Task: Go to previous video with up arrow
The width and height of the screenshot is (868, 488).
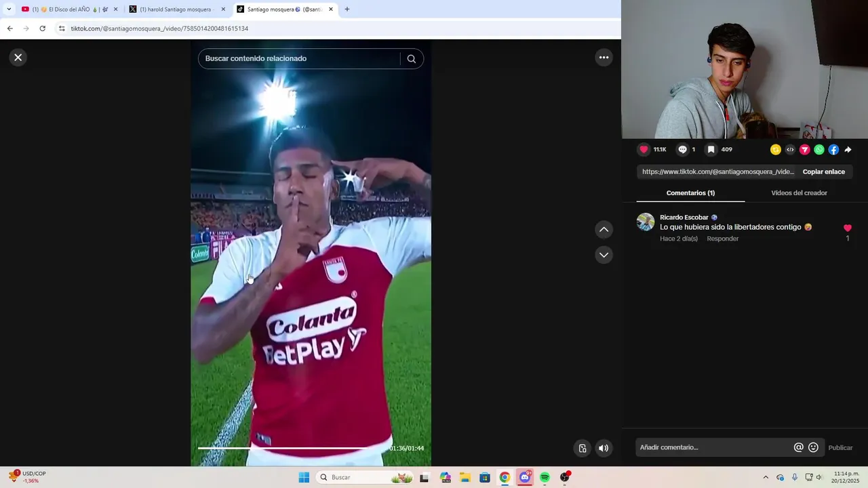Action: pos(604,230)
